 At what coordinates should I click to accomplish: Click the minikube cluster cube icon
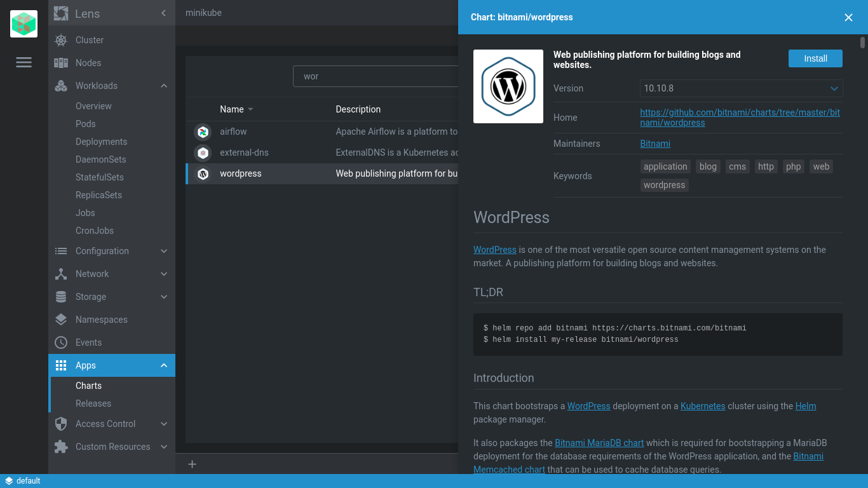pyautogui.click(x=24, y=24)
